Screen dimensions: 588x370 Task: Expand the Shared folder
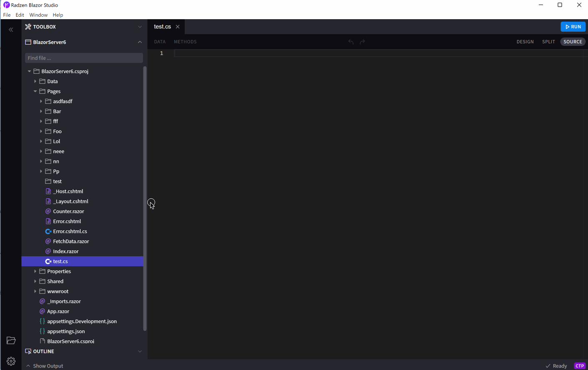point(35,281)
